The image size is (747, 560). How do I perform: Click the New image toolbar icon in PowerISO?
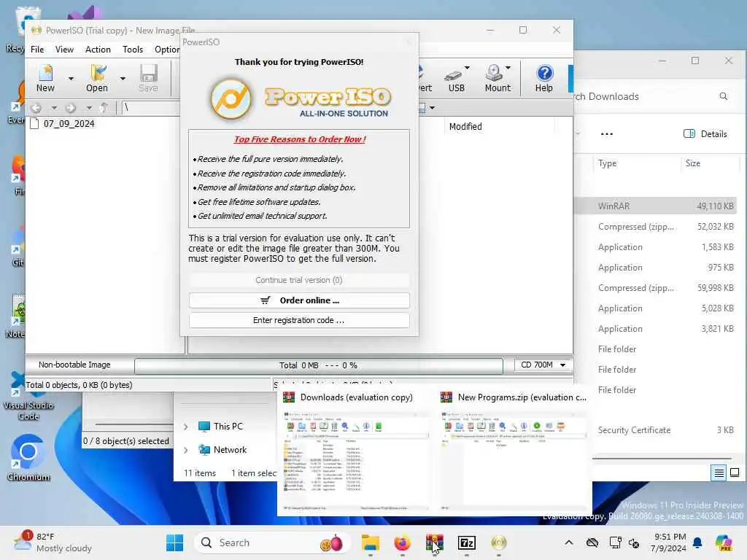[46, 78]
